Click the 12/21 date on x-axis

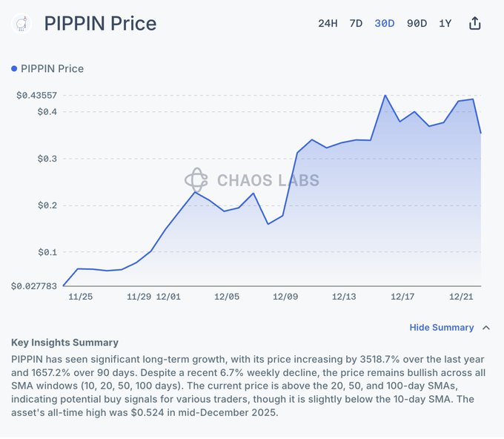tap(461, 296)
